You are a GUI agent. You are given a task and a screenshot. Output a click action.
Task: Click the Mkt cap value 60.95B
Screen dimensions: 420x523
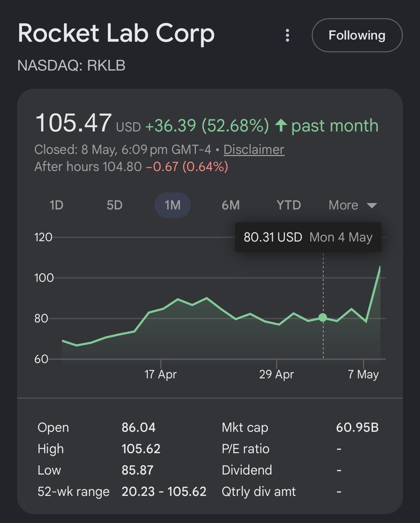coord(357,428)
